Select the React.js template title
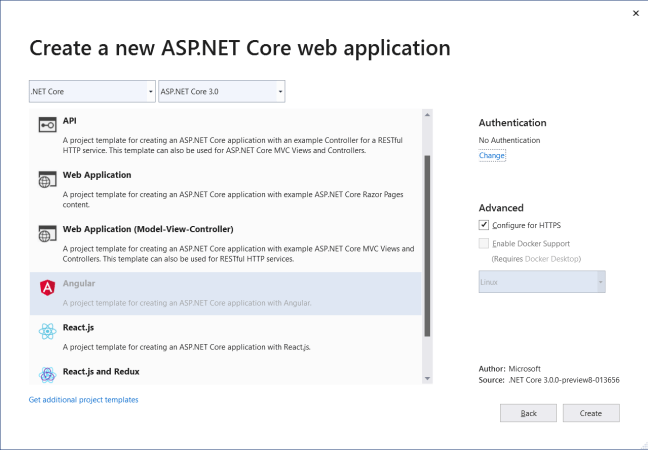 (x=78, y=327)
